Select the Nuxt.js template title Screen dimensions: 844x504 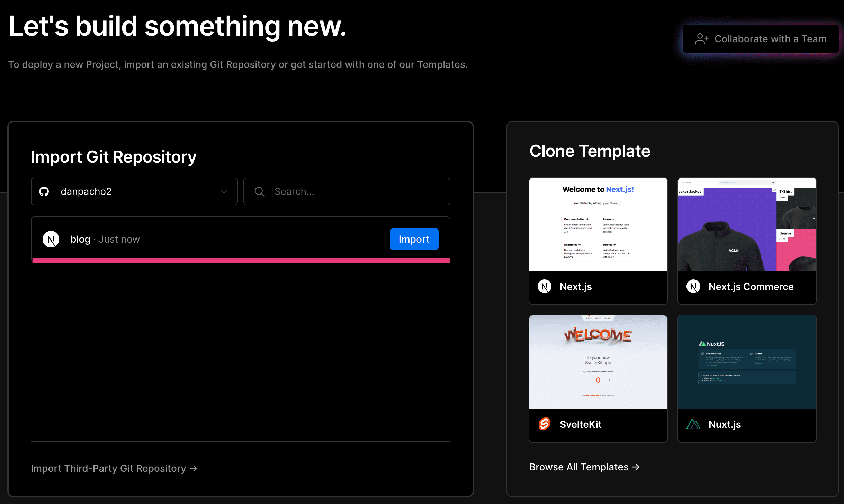725,424
